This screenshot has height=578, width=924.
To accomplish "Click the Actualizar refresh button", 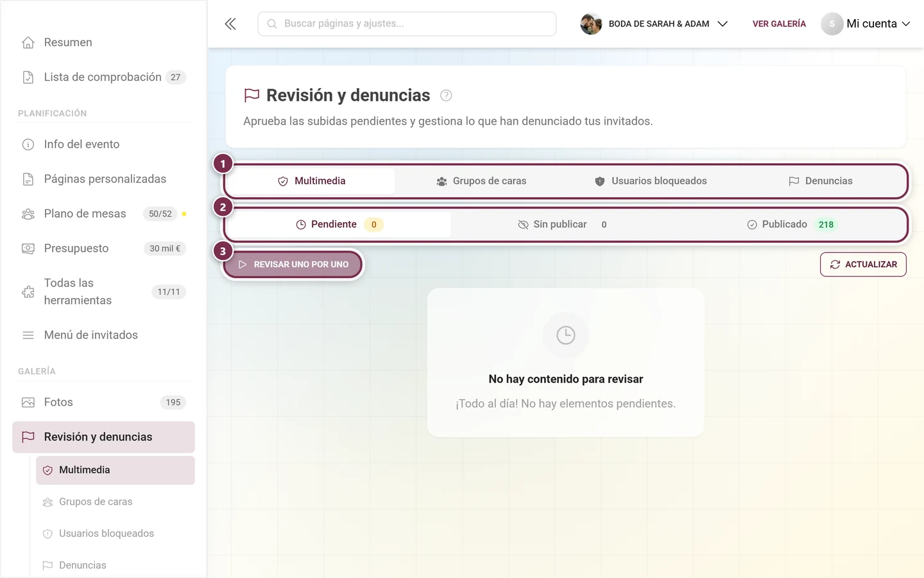I will (863, 265).
